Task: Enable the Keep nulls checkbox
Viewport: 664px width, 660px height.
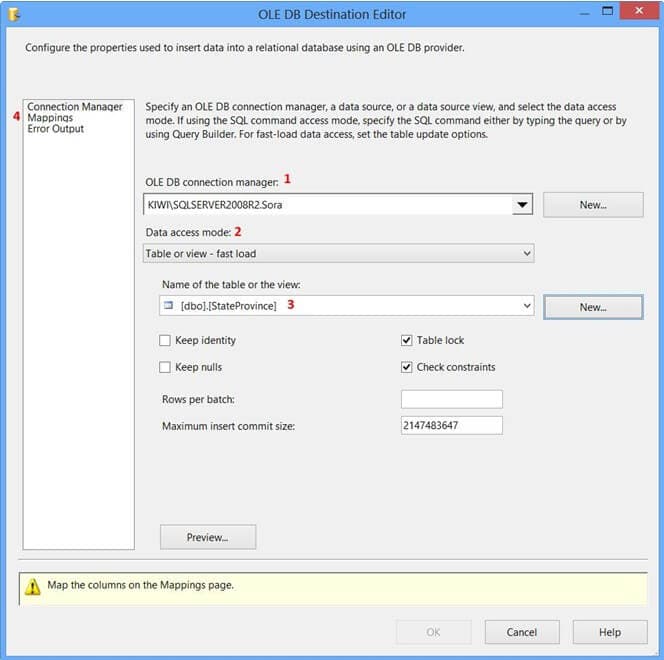Action: point(166,367)
